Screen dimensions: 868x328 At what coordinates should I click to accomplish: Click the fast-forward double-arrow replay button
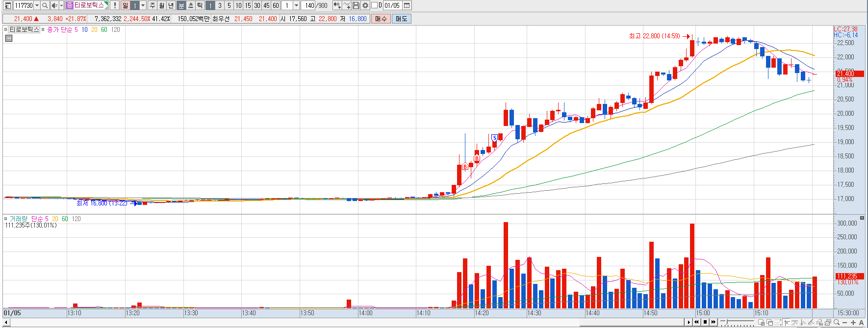click(x=714, y=322)
